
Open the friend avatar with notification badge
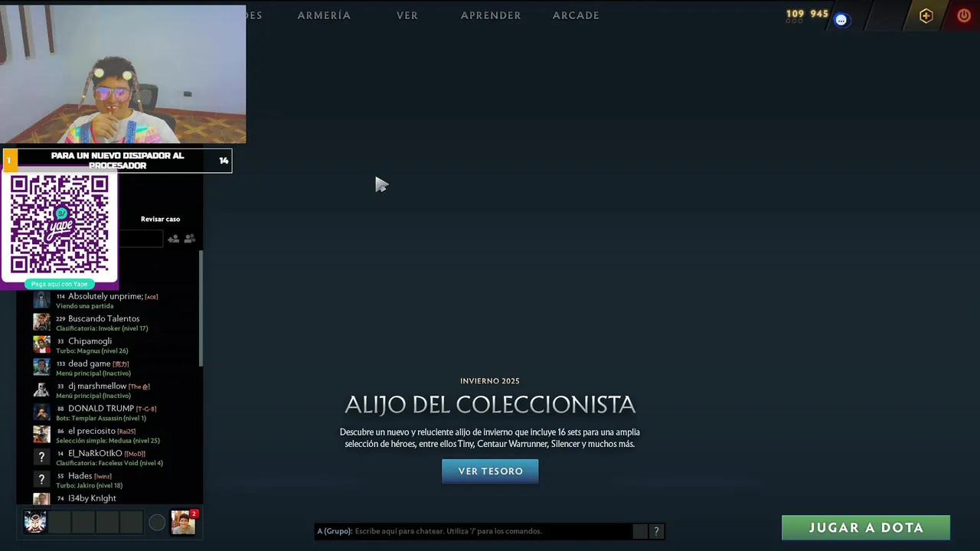tap(184, 522)
